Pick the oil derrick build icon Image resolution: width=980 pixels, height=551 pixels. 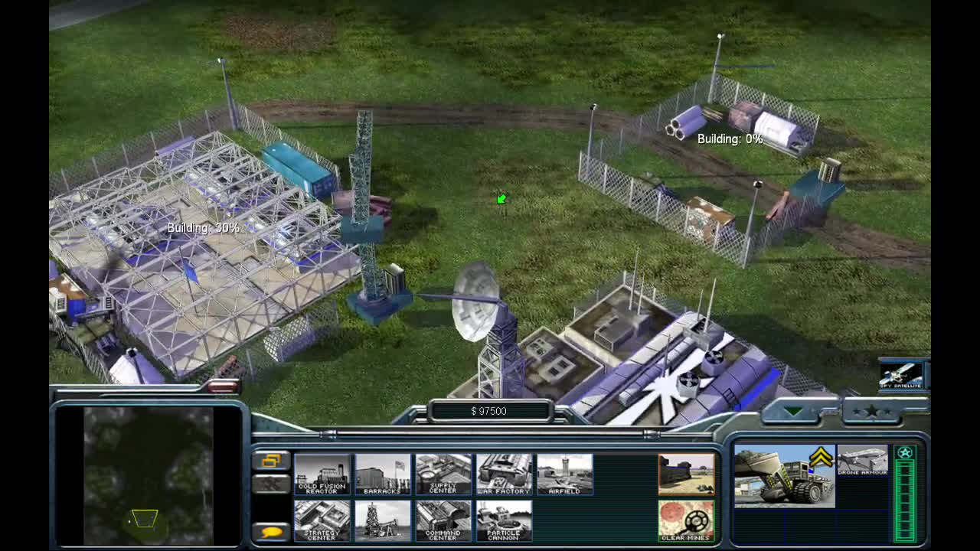[383, 521]
